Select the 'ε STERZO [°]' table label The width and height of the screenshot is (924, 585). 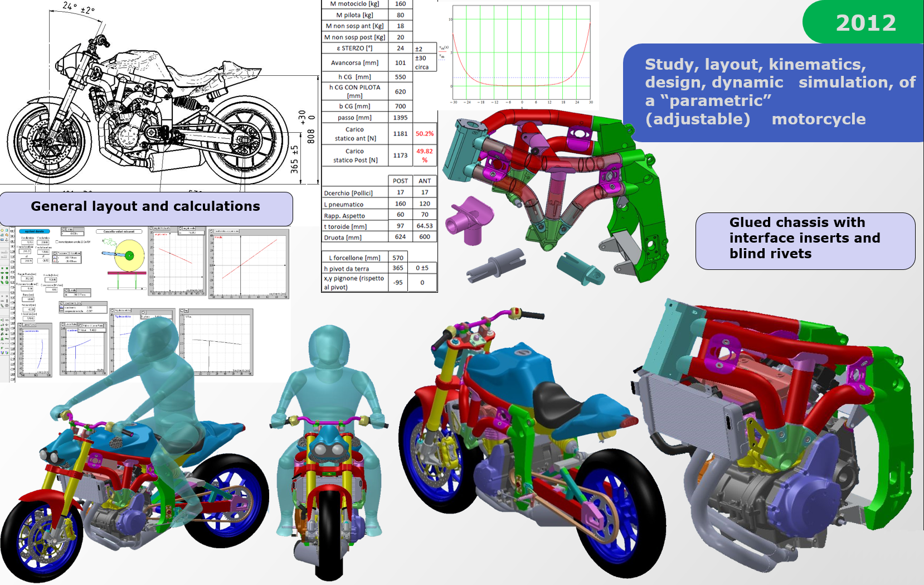tap(354, 49)
